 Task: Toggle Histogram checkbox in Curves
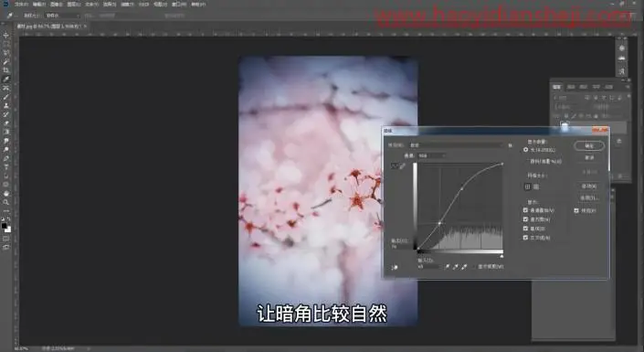pyautogui.click(x=525, y=219)
